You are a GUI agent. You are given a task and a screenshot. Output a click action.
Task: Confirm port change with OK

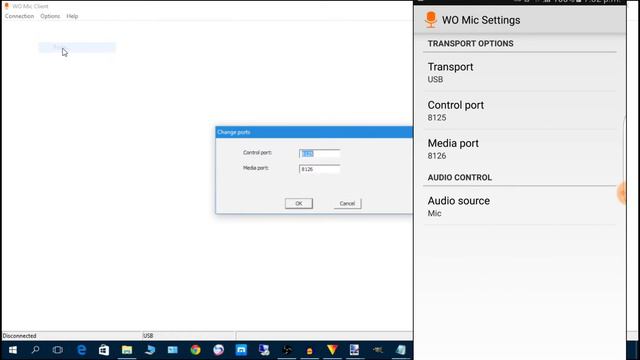point(299,203)
